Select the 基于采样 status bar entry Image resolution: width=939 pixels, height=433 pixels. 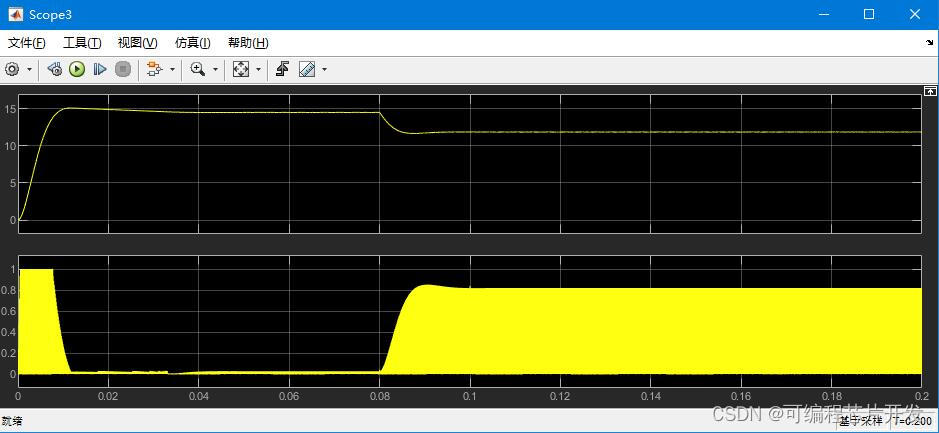tap(861, 422)
